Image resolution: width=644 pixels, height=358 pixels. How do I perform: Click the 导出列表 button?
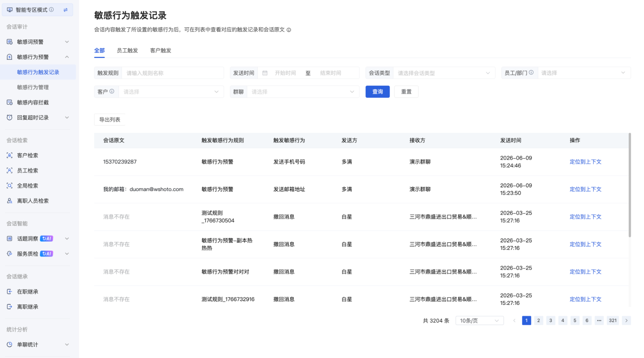point(110,120)
